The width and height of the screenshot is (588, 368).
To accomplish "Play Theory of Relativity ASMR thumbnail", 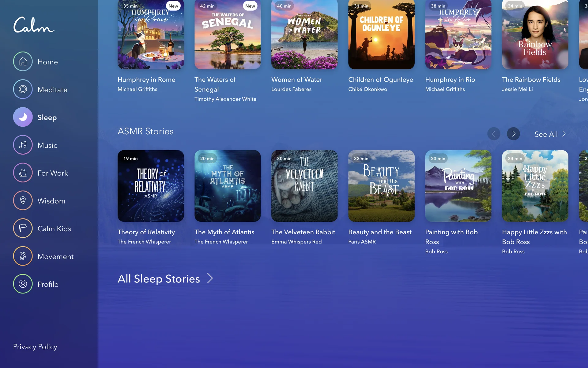I will tap(151, 186).
